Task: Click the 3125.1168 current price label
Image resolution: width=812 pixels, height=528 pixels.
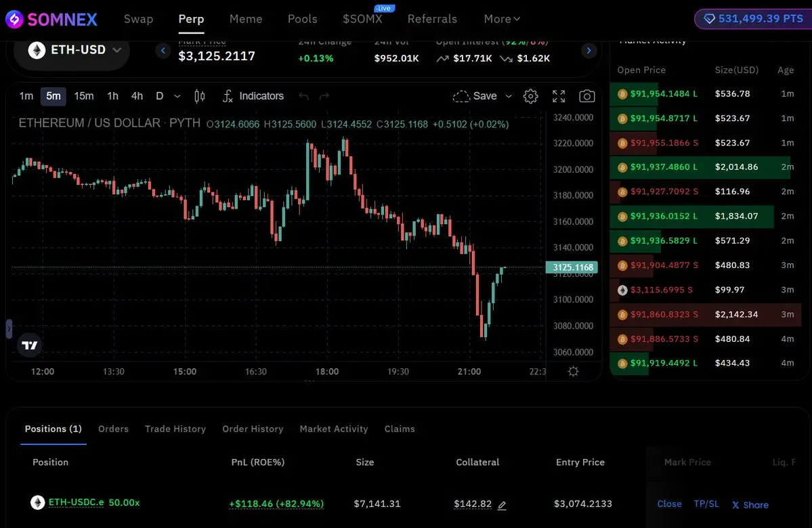Action: [x=572, y=267]
